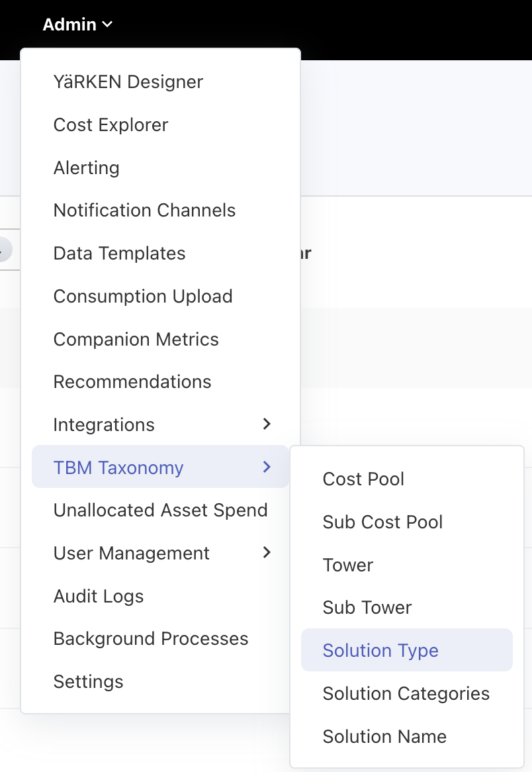Image resolution: width=532 pixels, height=772 pixels.
Task: Expand the Integrations submenu arrow
Action: point(267,424)
